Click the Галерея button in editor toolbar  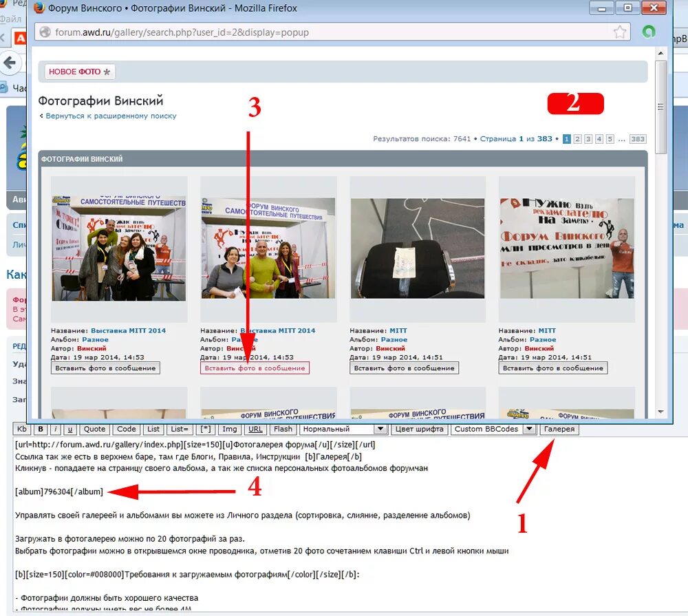click(559, 429)
